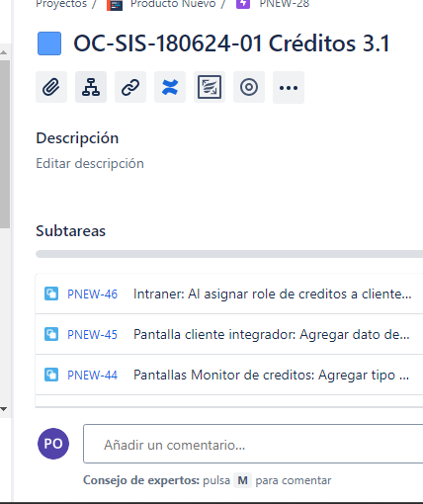
Task: Click subtask icon next to PNEW-45
Action: [x=51, y=334]
